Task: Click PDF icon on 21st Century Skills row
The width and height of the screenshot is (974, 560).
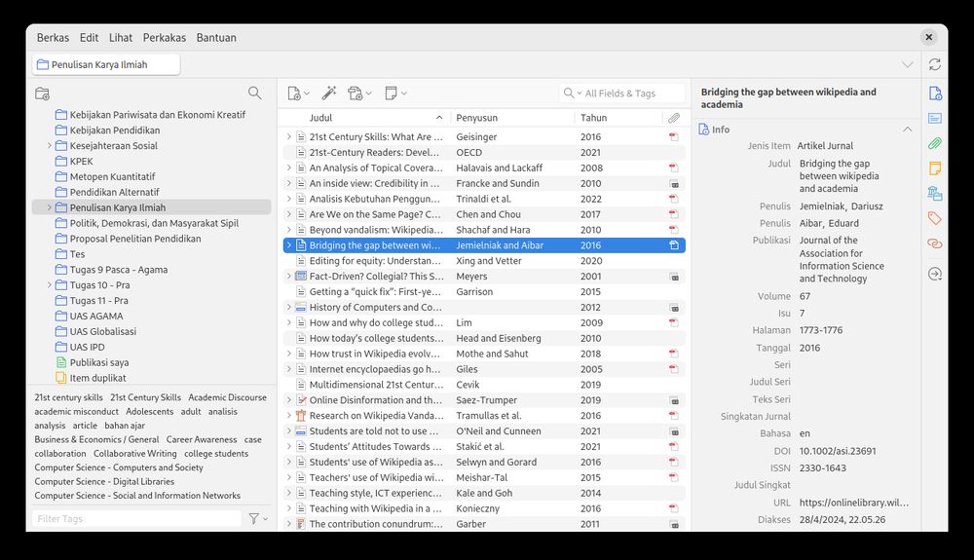Action: 674,136
